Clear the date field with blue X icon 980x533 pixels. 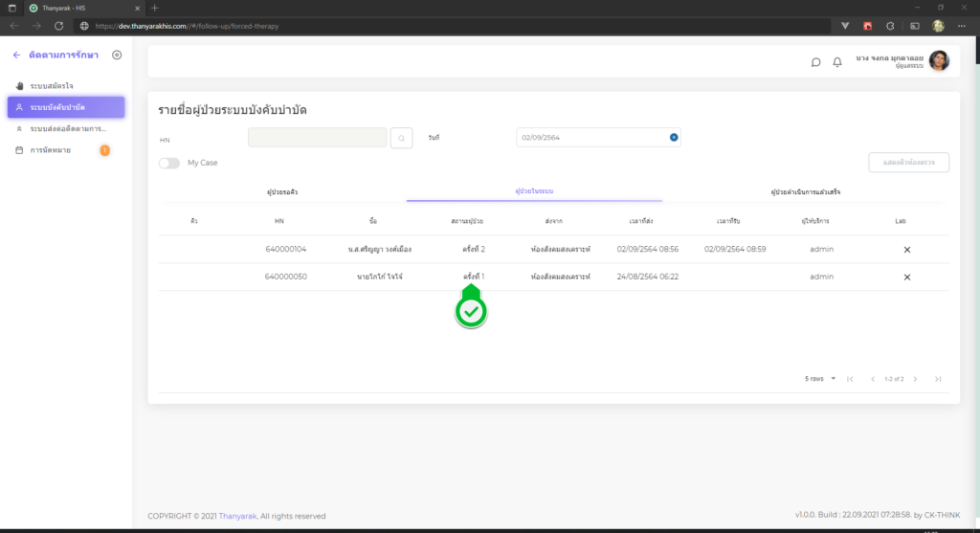[x=674, y=138]
